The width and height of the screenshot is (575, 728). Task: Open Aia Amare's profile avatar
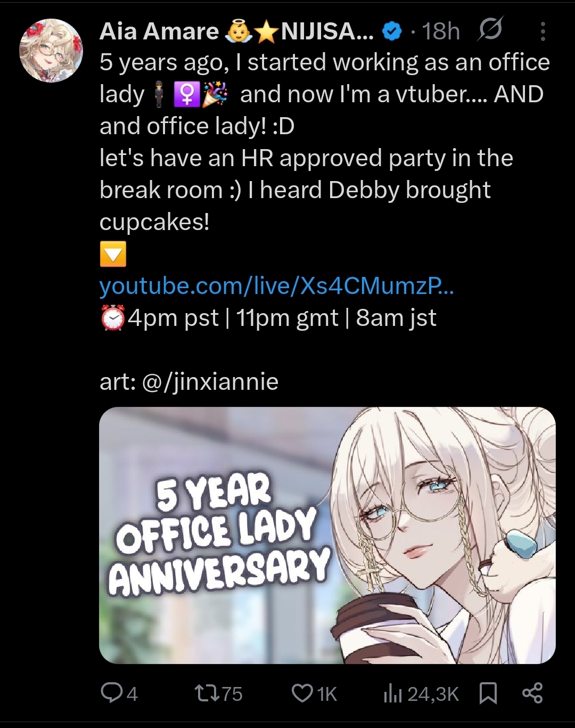(51, 51)
